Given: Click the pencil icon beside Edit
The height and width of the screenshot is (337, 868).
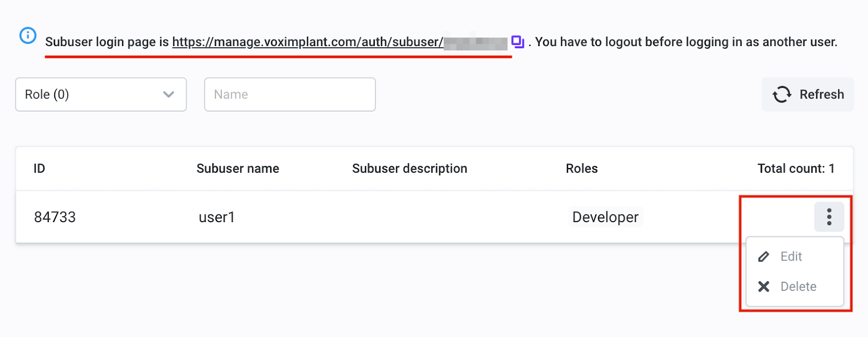Looking at the screenshot, I should pyautogui.click(x=764, y=256).
